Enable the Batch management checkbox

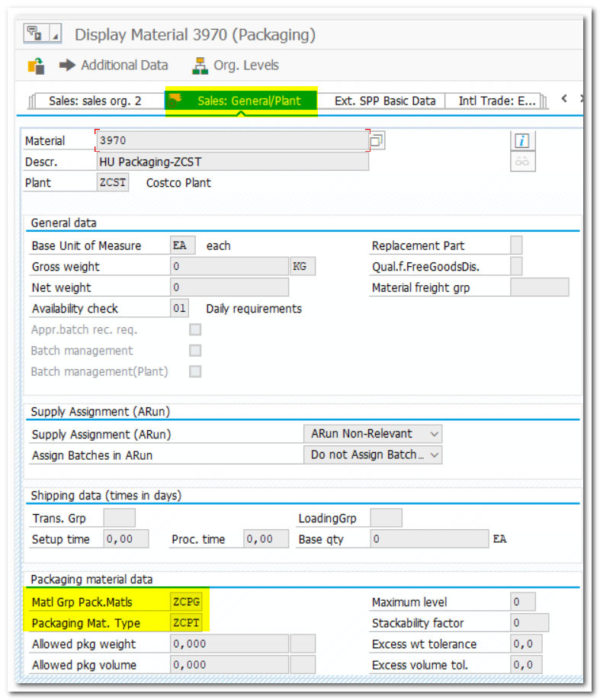195,351
